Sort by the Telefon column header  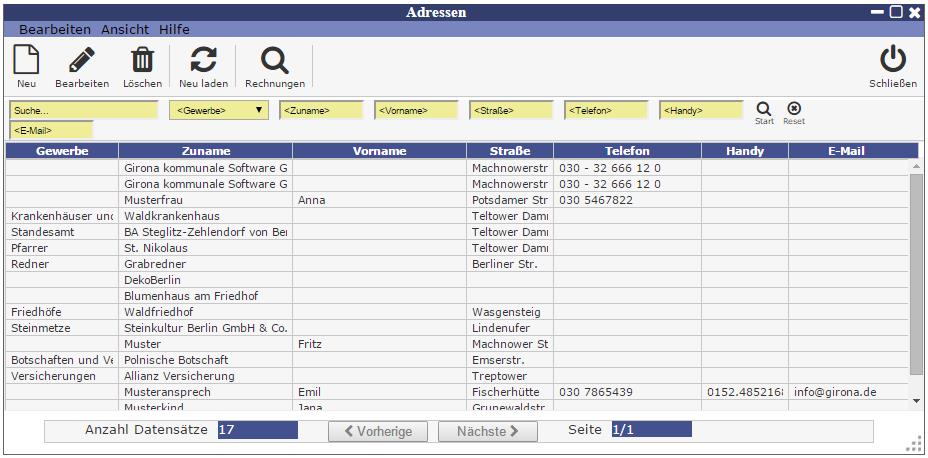point(627,151)
